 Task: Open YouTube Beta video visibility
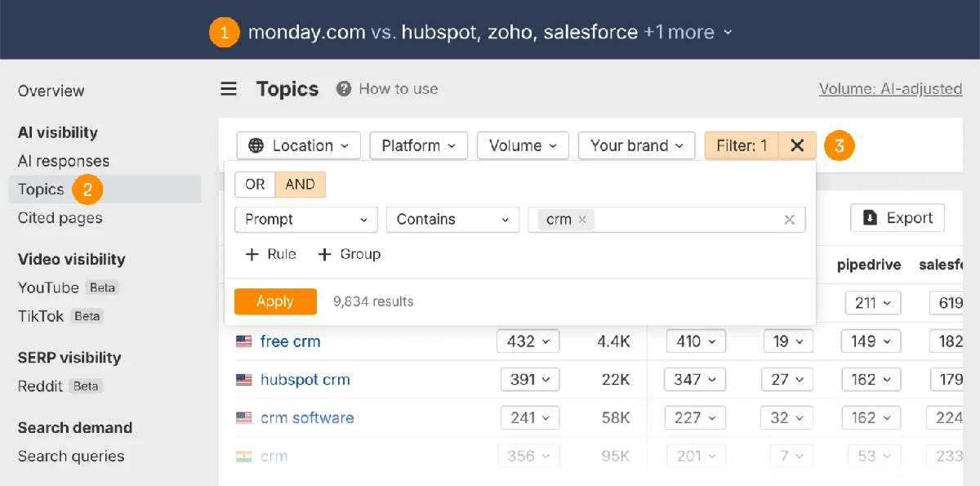[x=69, y=288]
